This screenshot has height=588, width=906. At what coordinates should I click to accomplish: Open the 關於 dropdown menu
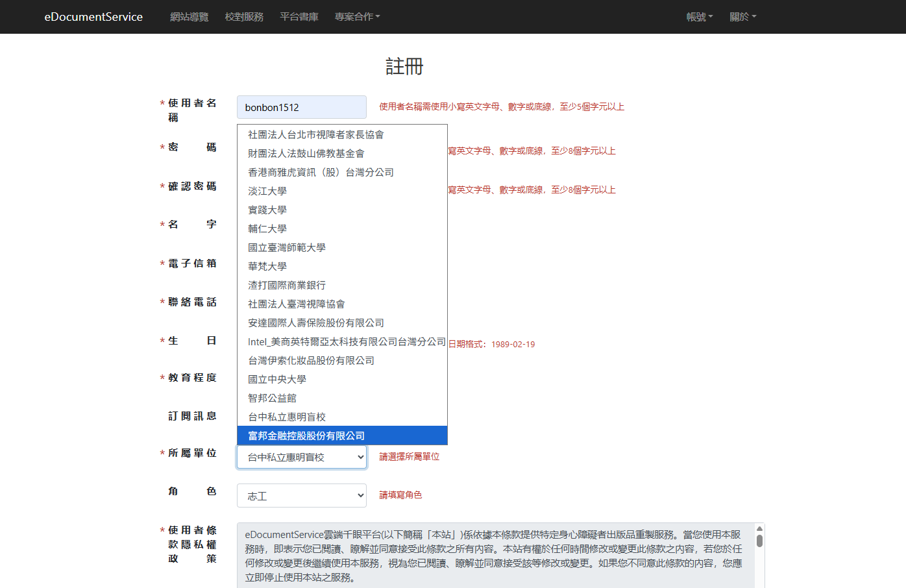743,17
